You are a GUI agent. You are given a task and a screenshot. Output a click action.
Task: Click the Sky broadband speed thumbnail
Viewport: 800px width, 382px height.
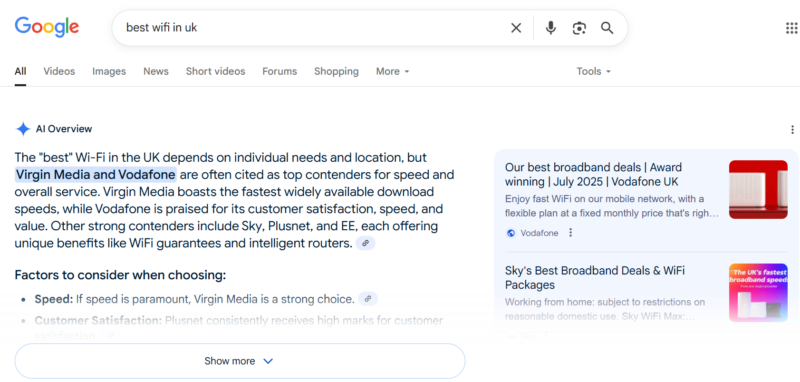point(758,293)
